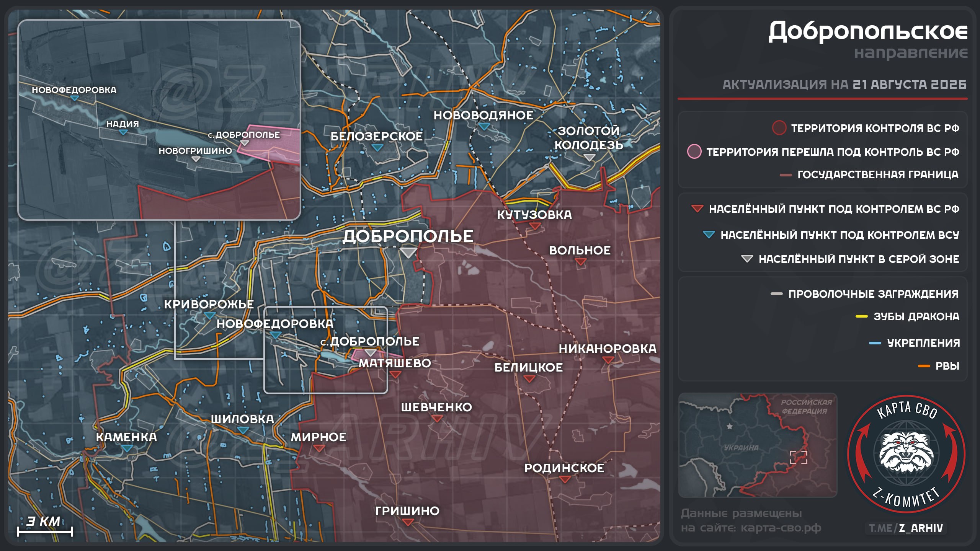This screenshot has height=551, width=980.
Task: Select the Матяшево red marker
Action: point(395,374)
